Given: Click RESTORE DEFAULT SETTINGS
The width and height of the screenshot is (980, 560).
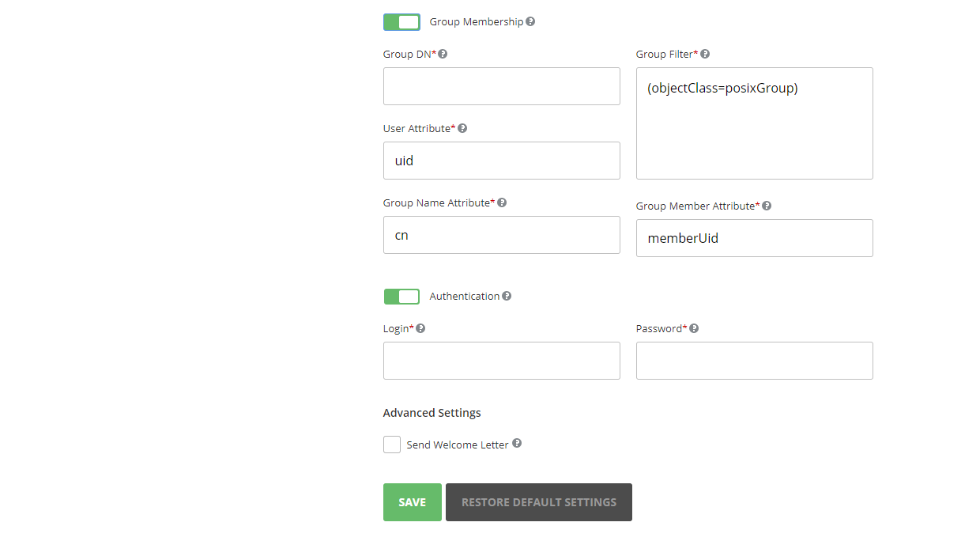Looking at the screenshot, I should [x=538, y=501].
